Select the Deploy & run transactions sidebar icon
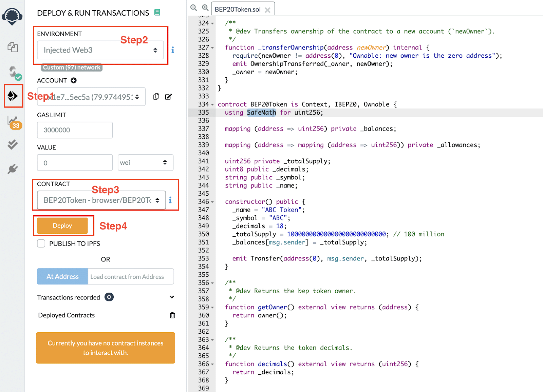543x392 pixels. pos(13,96)
